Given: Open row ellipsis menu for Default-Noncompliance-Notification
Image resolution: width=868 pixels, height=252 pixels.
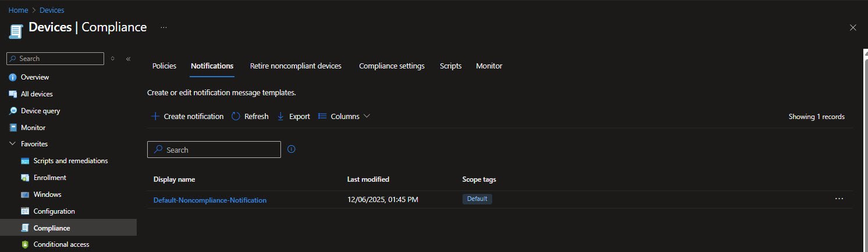Looking at the screenshot, I should pyautogui.click(x=839, y=199).
